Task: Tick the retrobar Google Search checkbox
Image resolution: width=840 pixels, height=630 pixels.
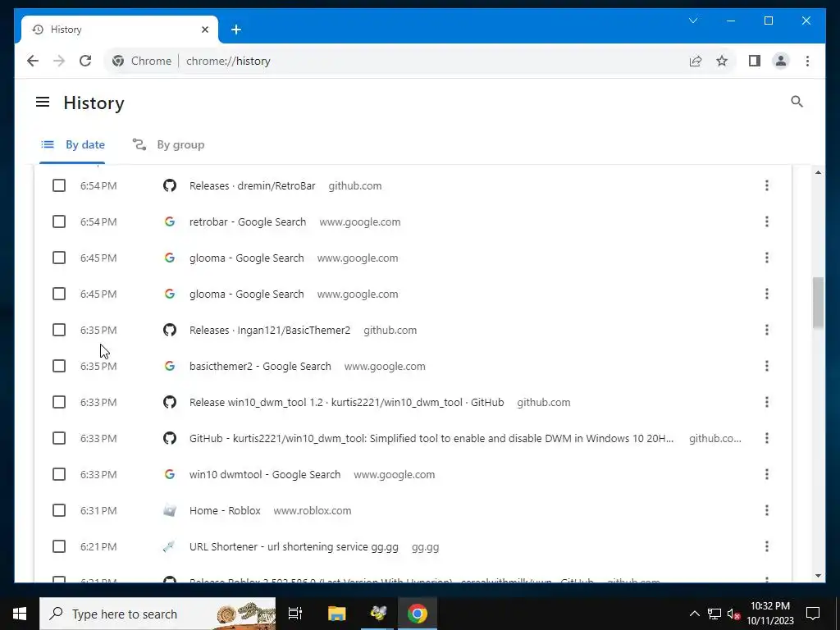Action: coord(59,221)
